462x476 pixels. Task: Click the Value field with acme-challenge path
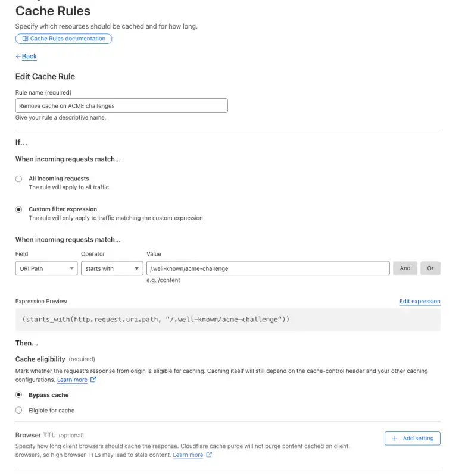[268, 268]
